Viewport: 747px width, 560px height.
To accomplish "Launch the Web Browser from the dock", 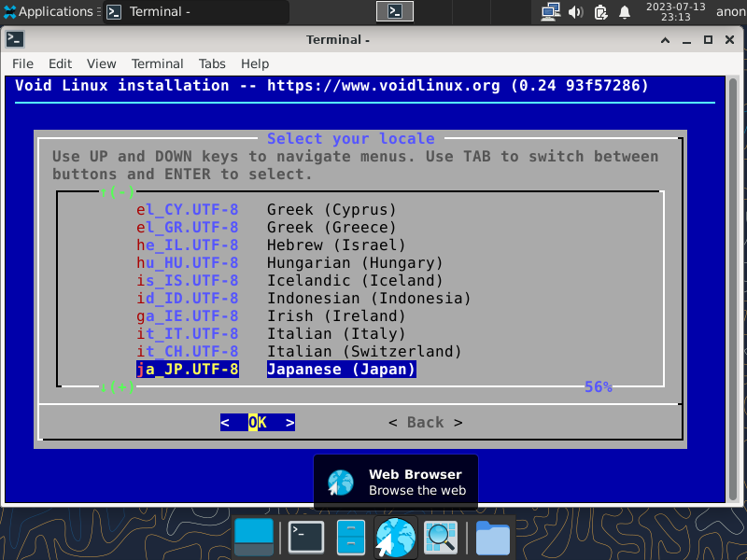I will coord(395,538).
